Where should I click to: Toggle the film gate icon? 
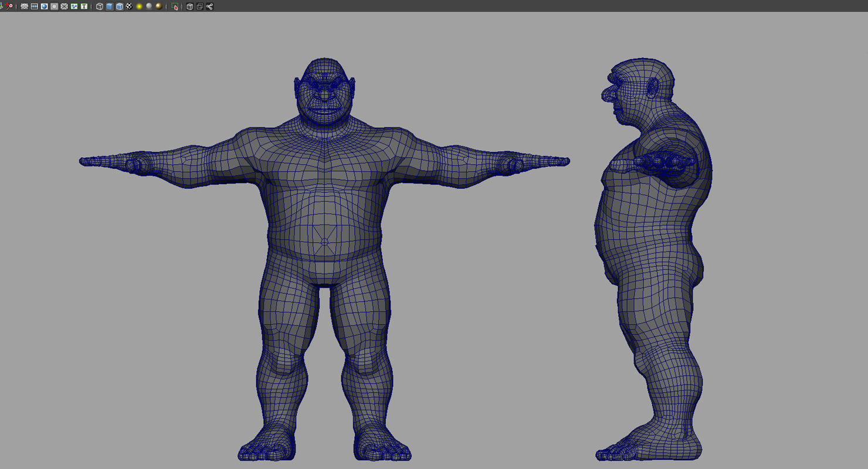[x=34, y=6]
